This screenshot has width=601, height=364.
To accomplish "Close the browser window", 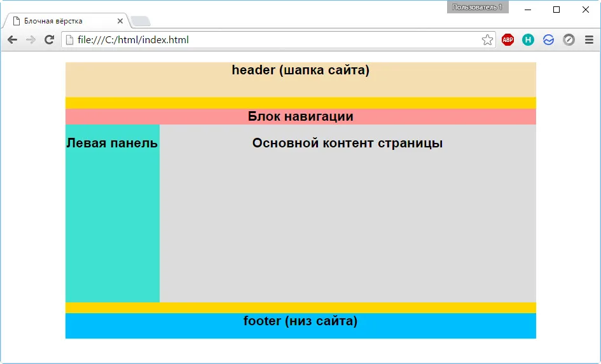I will click(x=586, y=10).
